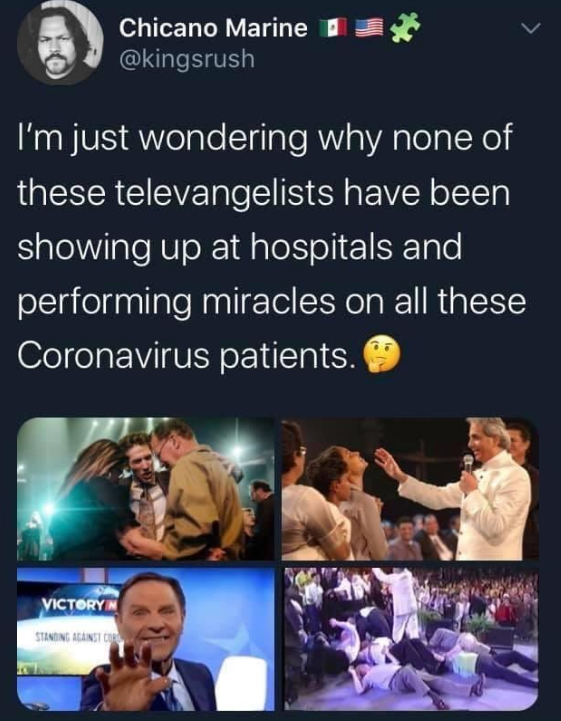Image resolution: width=561 pixels, height=721 pixels.
Task: Open the photo of the preacher hugging people
Action: pyautogui.click(x=146, y=489)
